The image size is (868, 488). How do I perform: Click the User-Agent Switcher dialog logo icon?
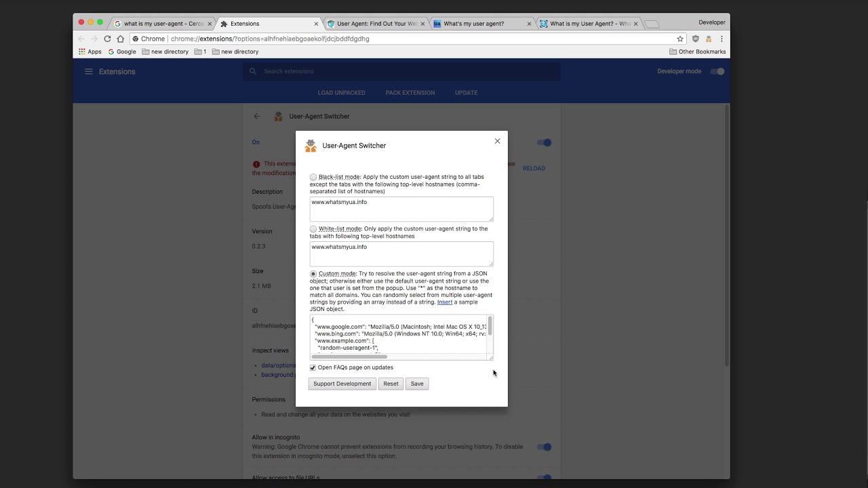click(x=311, y=146)
